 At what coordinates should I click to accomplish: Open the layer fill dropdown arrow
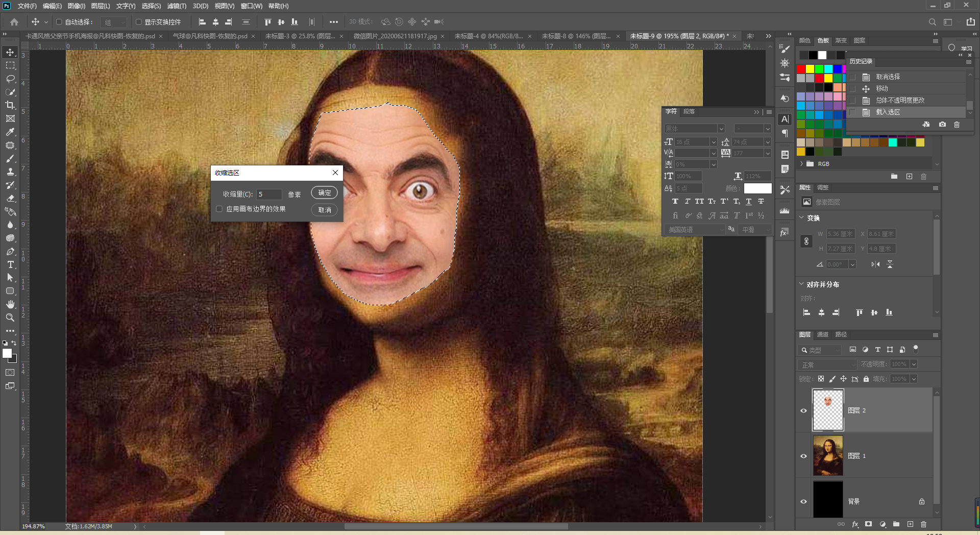914,379
